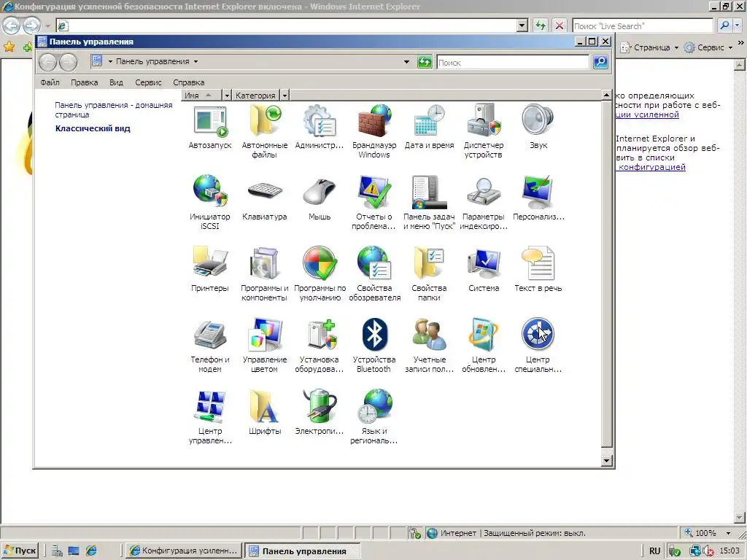
Task: Open Панель задач и меню Пуск
Action: [x=429, y=203]
